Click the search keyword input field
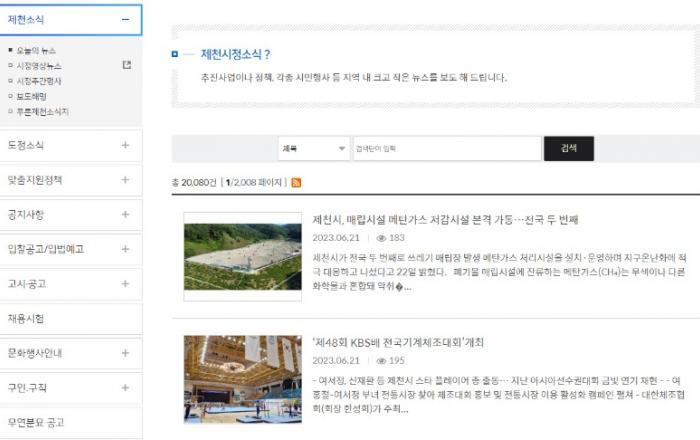 point(445,149)
